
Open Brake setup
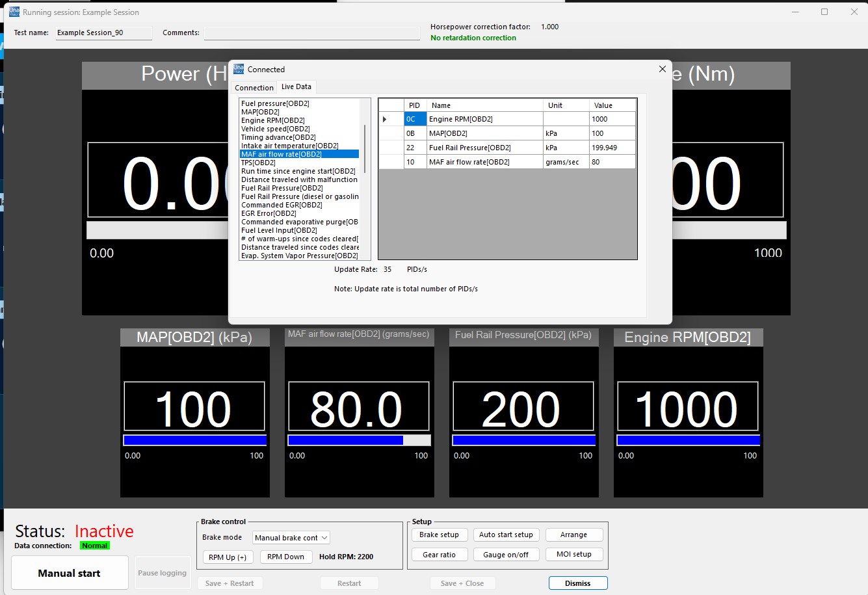[439, 535]
